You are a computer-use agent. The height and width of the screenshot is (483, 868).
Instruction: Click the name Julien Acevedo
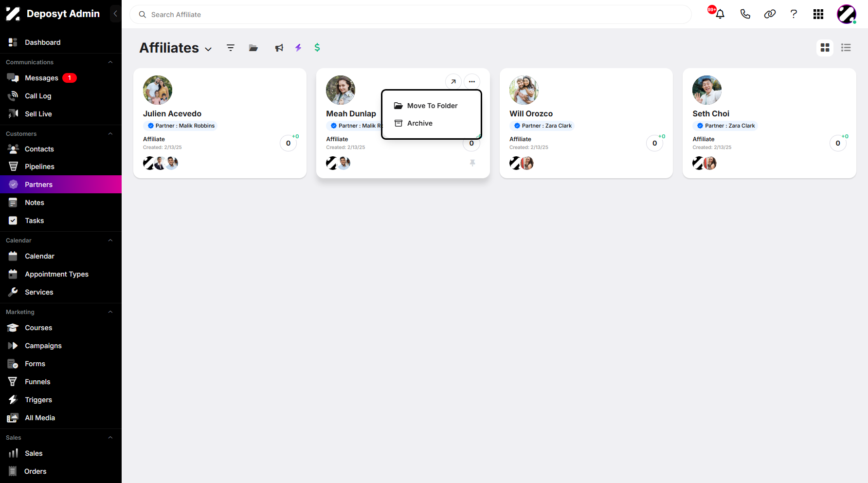click(x=172, y=113)
